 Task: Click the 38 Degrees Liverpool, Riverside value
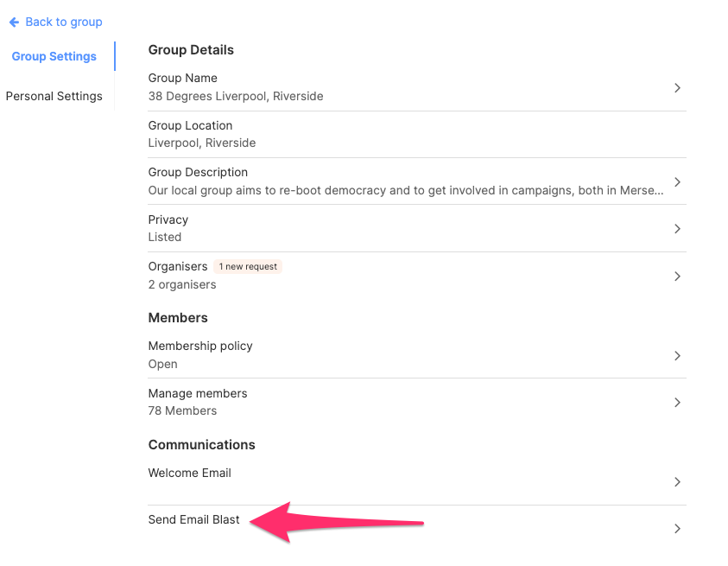[236, 96]
